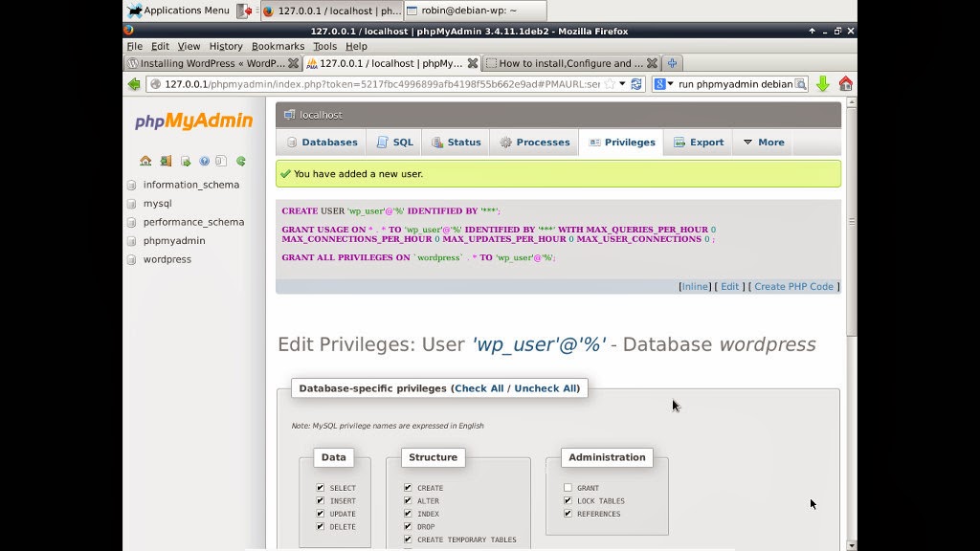Close the How to install,Configure tab
Screen dimensions: 980x551
coord(652,63)
